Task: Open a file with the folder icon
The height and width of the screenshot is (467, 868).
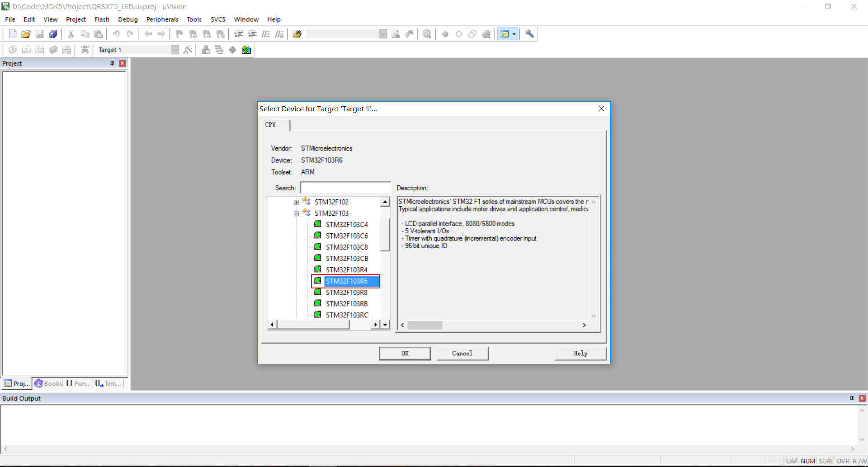Action: pos(26,34)
